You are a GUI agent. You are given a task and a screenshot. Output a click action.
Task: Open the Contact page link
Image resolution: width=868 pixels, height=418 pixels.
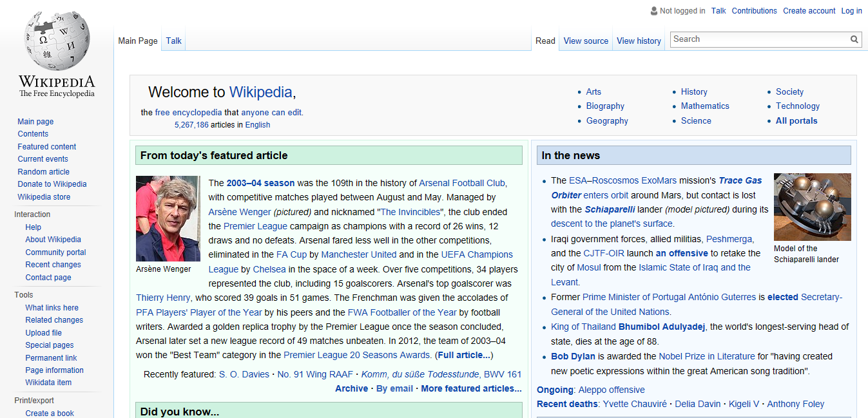pos(48,278)
